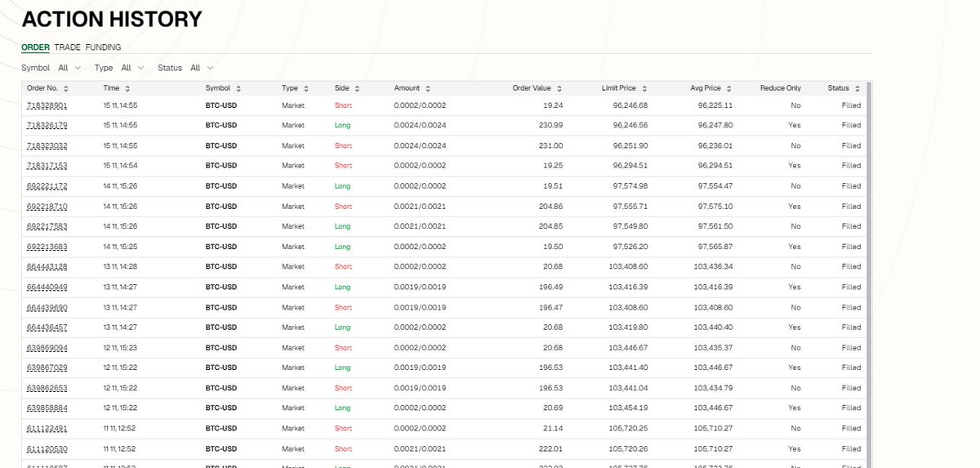Click limit price 103,441.40
This screenshot has height=468, width=980.
point(626,368)
